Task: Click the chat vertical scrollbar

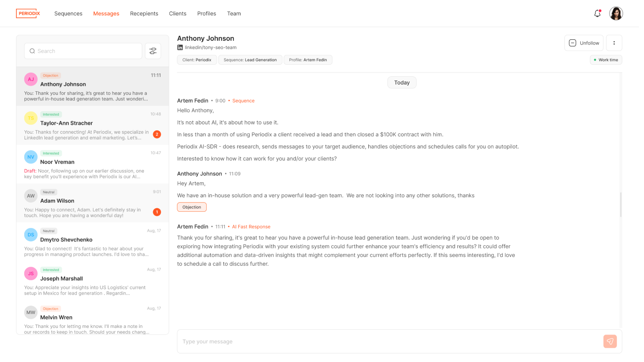Action: (620, 204)
